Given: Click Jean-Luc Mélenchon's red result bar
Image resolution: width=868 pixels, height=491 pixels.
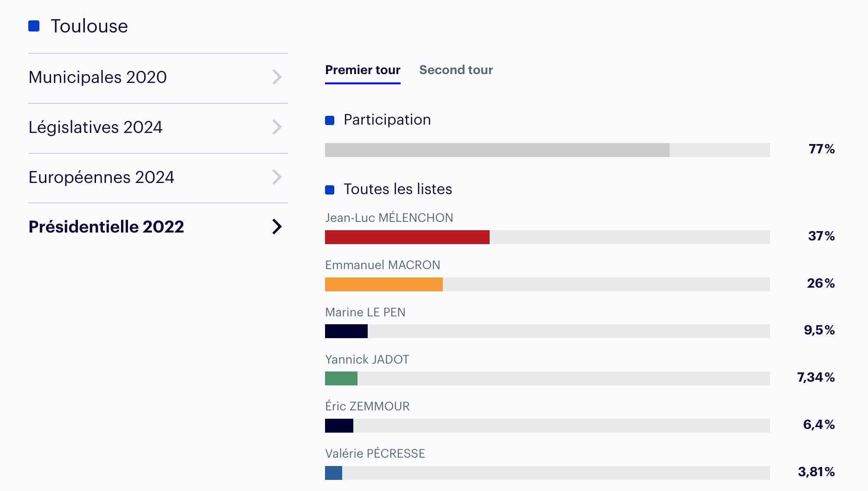Looking at the screenshot, I should (x=407, y=237).
